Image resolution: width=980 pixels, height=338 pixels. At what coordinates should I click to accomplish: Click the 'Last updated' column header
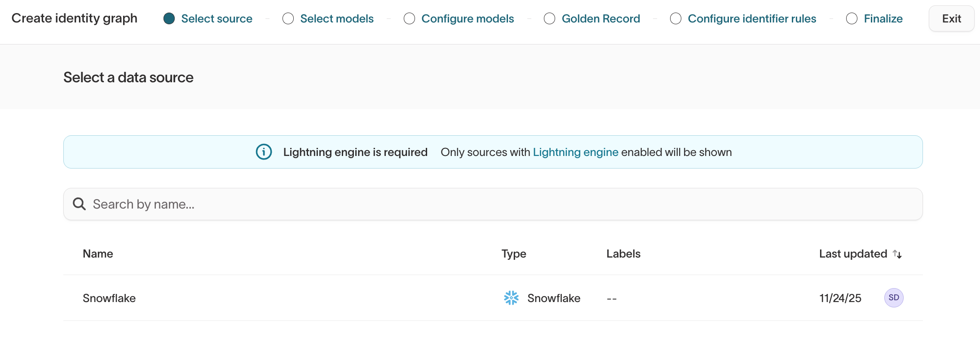[x=853, y=253]
